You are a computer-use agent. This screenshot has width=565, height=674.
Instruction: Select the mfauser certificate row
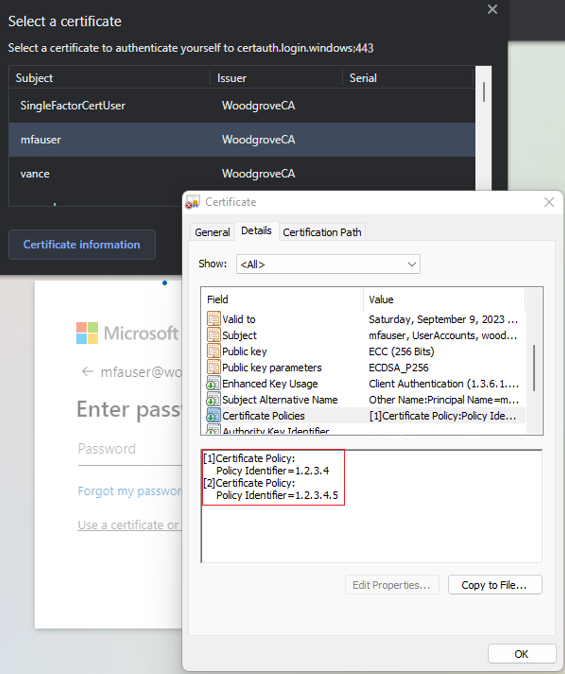click(x=242, y=140)
